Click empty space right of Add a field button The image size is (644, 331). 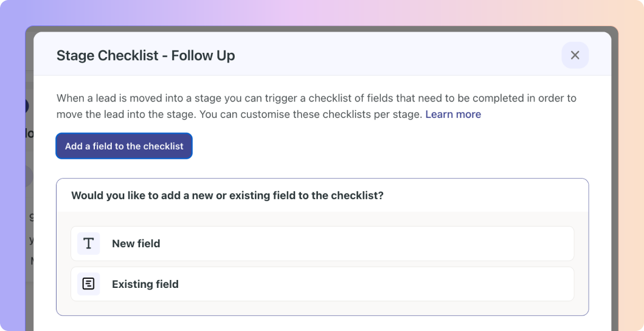pos(390,146)
